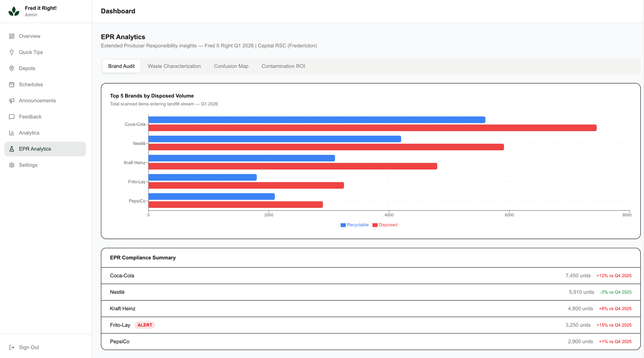Click the 3,250 units value
This screenshot has height=358, width=644.
click(x=578, y=325)
